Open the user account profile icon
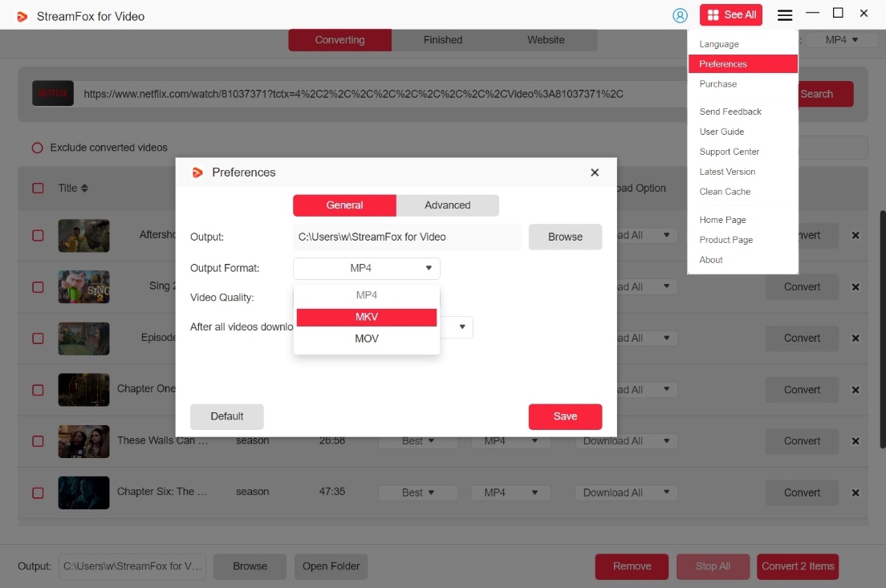This screenshot has height=588, width=886. pos(680,15)
